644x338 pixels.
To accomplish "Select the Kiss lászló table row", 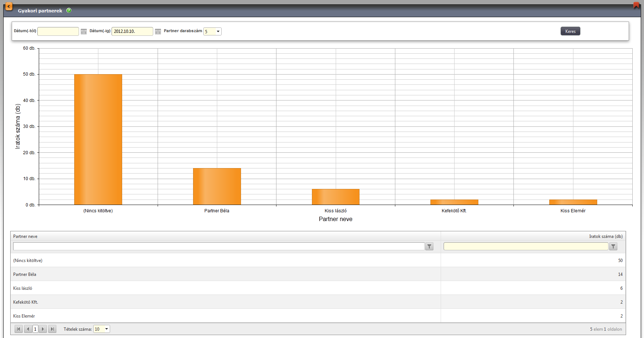I will click(318, 288).
